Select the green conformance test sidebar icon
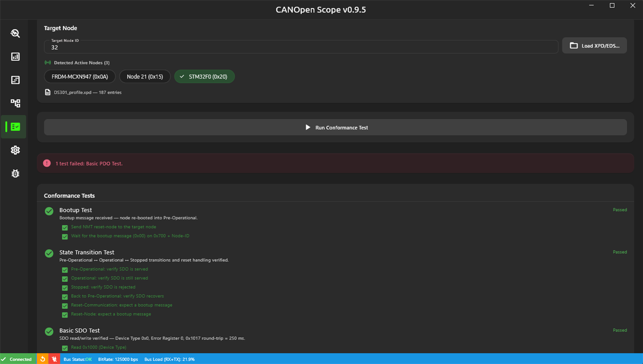Image resolution: width=643 pixels, height=364 pixels. pos(15,127)
